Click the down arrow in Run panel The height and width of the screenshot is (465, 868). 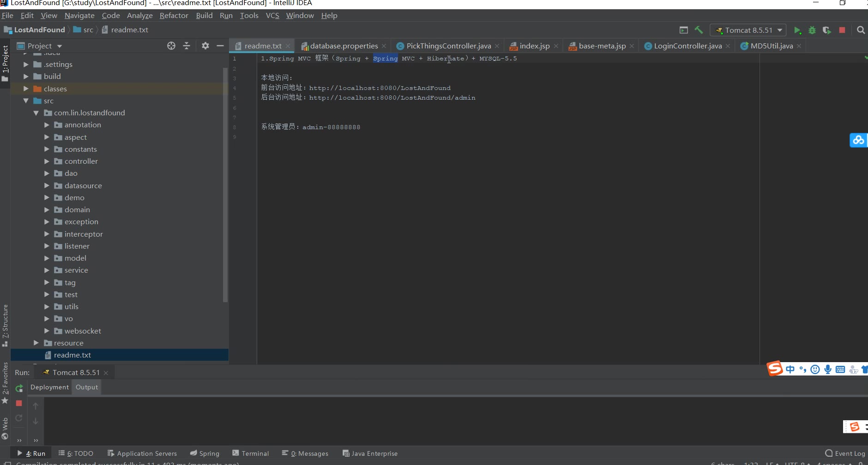[x=36, y=421]
